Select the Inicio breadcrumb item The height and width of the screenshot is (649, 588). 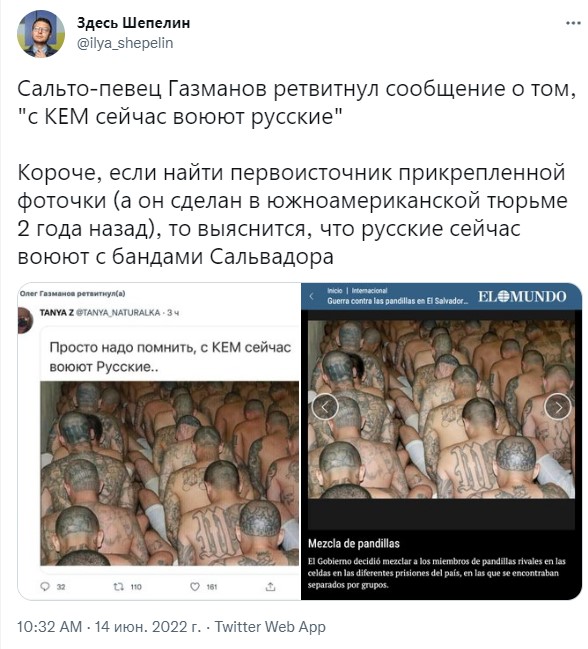(334, 291)
